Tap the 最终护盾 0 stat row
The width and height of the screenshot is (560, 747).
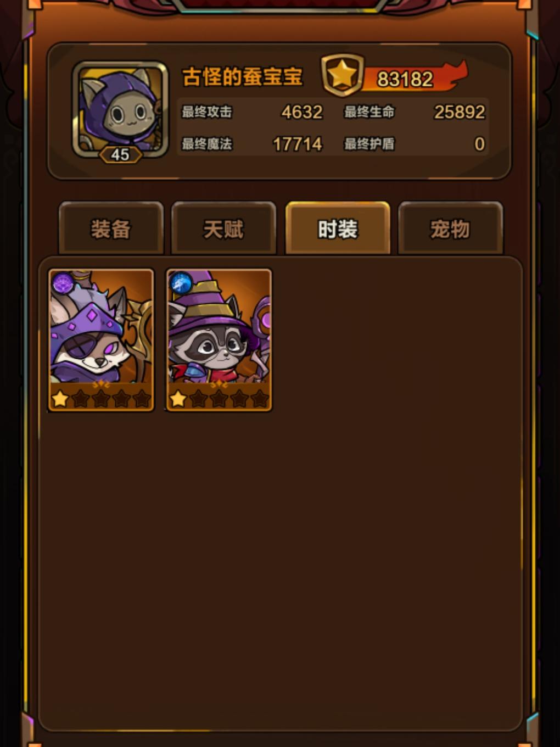(x=415, y=144)
